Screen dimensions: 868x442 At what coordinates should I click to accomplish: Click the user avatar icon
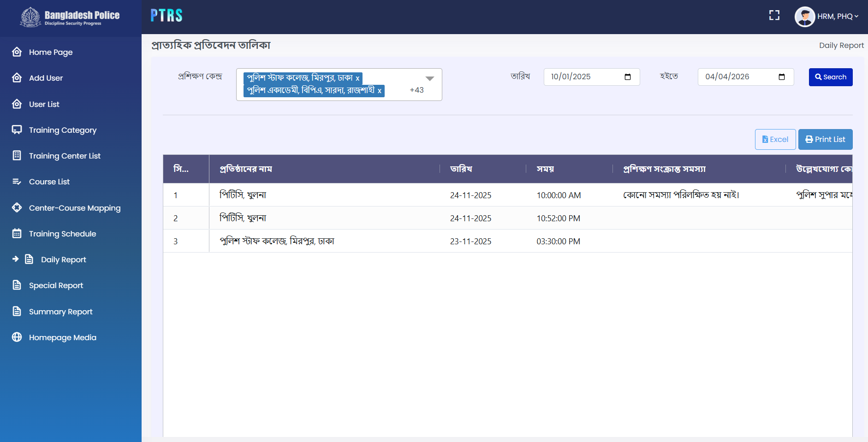(804, 17)
